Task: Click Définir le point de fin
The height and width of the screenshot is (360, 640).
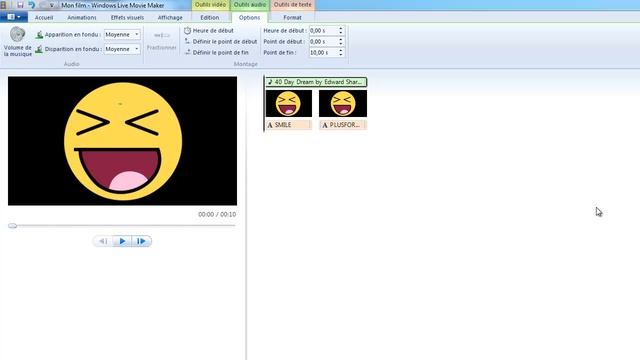Action: [x=216, y=52]
